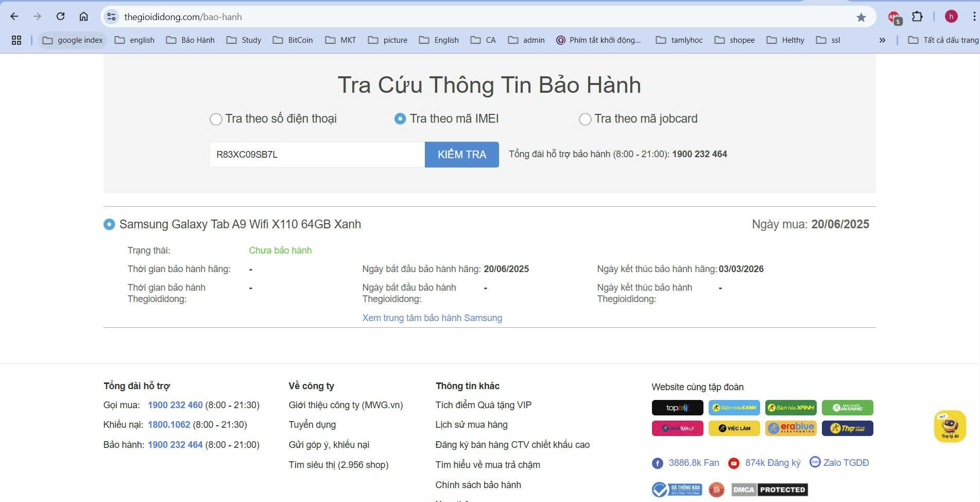Reload the warranty lookup page

point(60,16)
